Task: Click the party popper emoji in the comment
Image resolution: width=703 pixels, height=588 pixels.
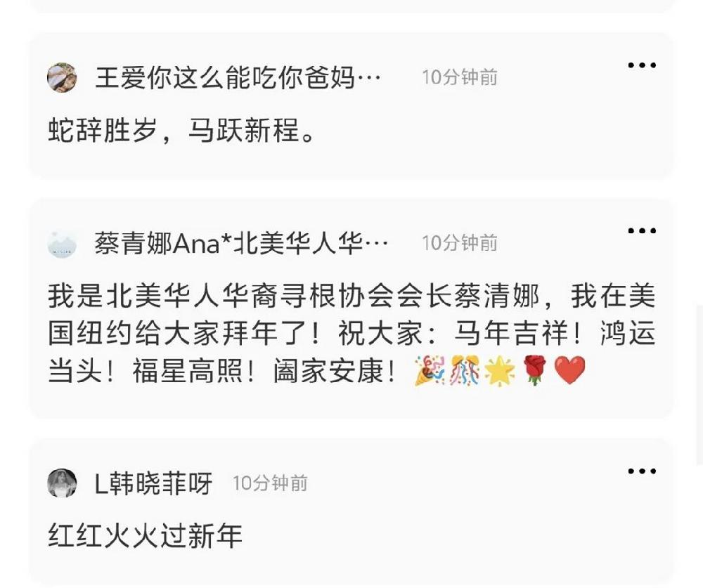Action: click(x=429, y=371)
